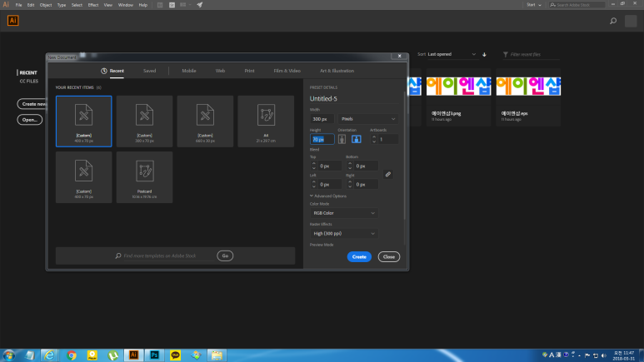Select the A4 preset card

tap(266, 121)
